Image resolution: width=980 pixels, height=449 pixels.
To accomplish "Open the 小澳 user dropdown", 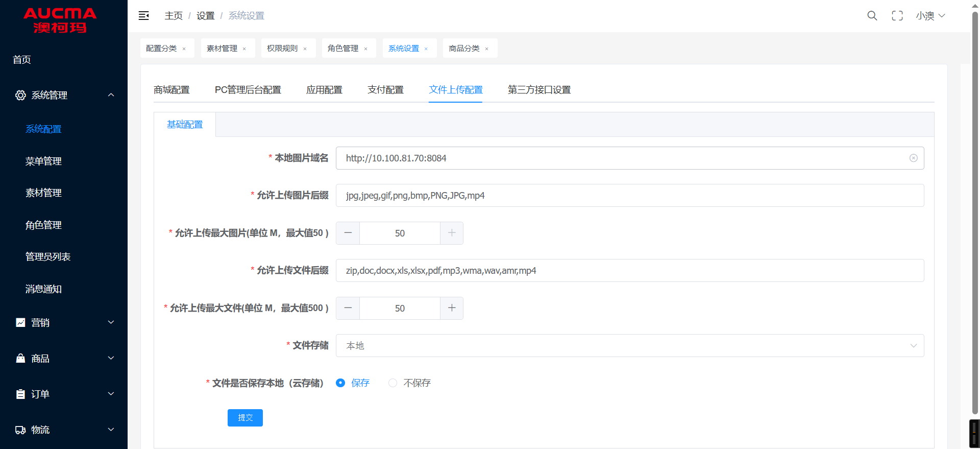I will pos(930,16).
